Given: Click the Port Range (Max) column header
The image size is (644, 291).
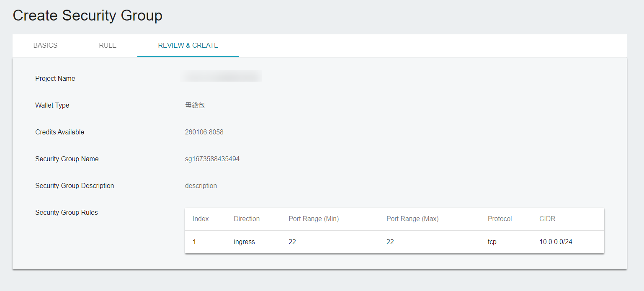Looking at the screenshot, I should pyautogui.click(x=412, y=219).
